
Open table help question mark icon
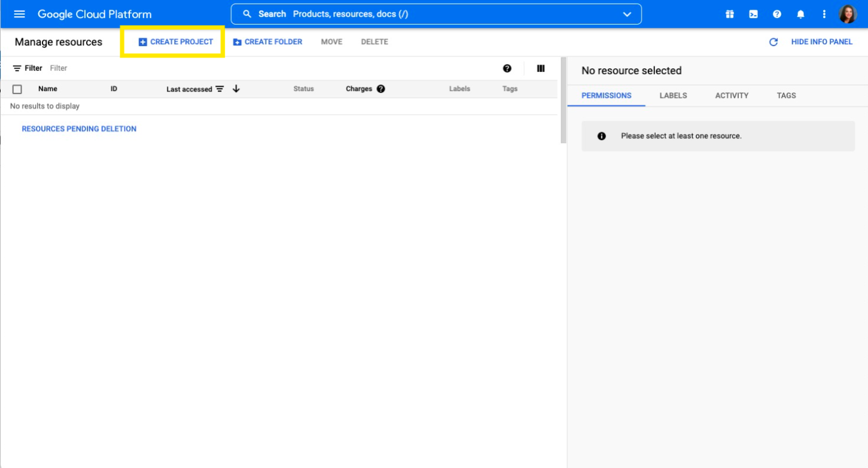coord(507,68)
